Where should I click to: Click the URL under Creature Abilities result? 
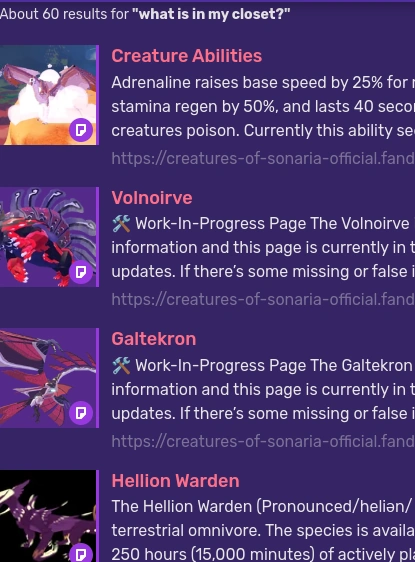tap(263, 158)
